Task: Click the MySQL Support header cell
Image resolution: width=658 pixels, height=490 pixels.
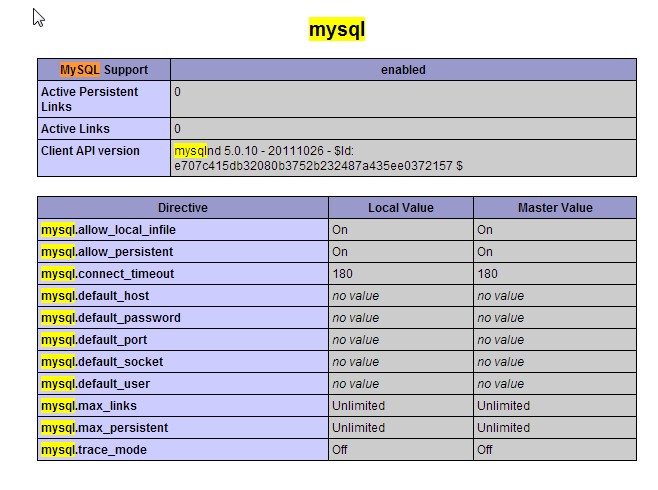Action: pyautogui.click(x=104, y=70)
